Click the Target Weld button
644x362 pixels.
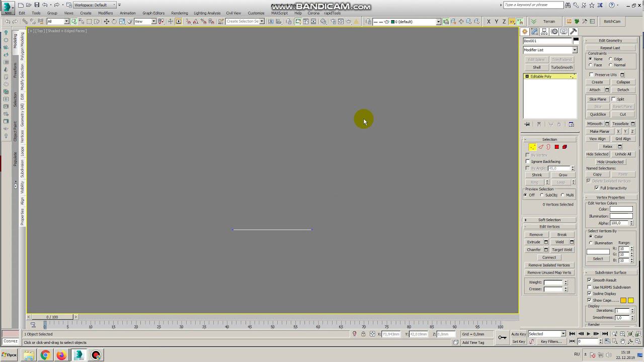click(x=562, y=249)
